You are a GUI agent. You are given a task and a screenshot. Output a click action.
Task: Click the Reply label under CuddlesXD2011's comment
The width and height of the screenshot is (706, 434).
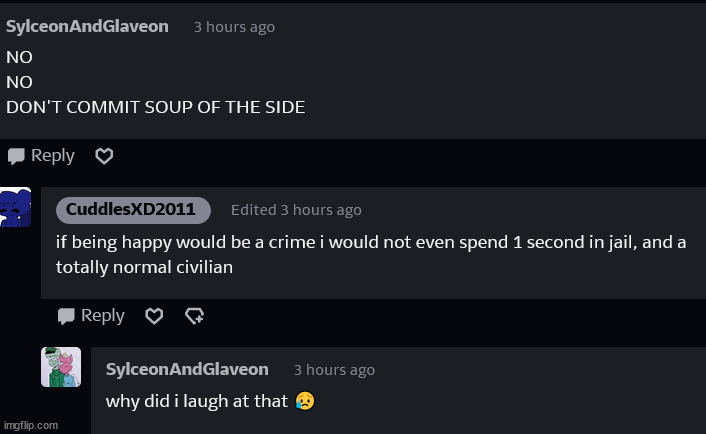pos(102,316)
